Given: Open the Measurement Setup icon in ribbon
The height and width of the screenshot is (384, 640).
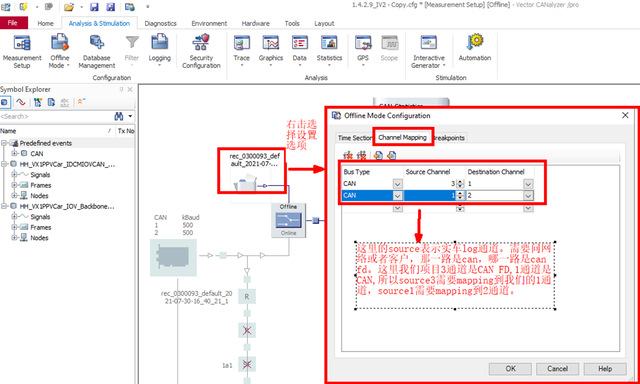Looking at the screenshot, I should click(x=22, y=51).
